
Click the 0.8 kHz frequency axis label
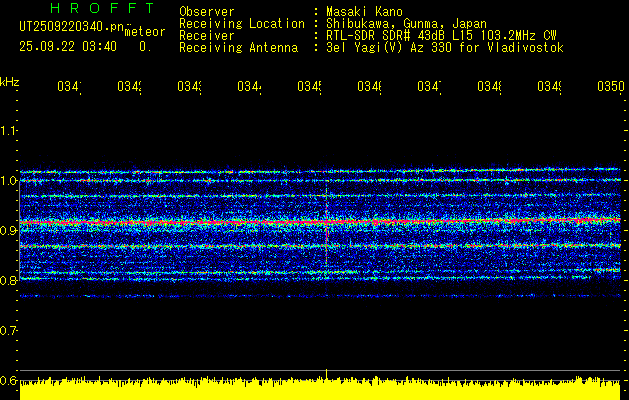pos(9,281)
